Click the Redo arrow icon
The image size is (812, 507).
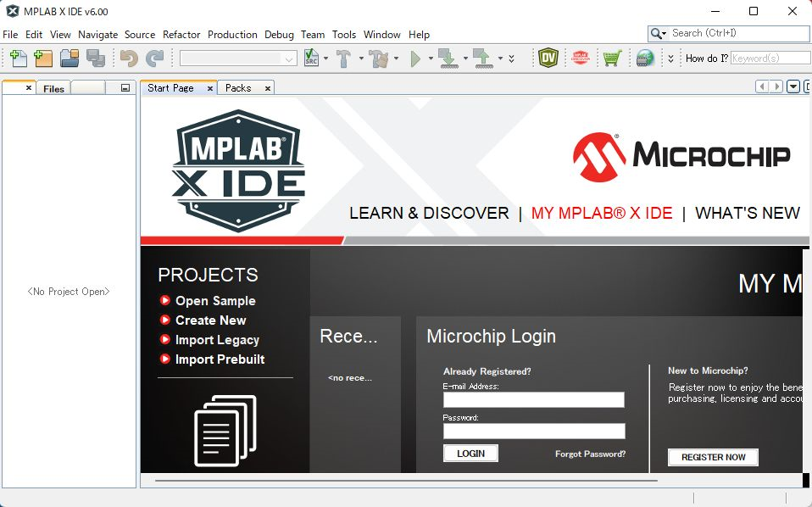[154, 58]
